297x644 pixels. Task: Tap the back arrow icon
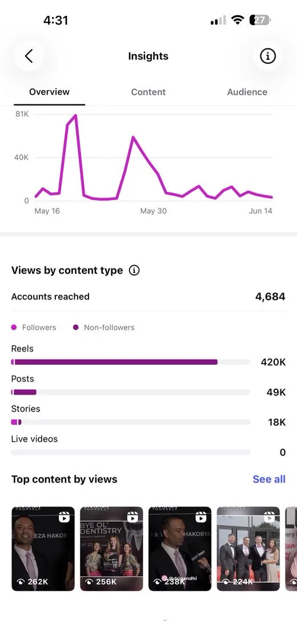29,56
